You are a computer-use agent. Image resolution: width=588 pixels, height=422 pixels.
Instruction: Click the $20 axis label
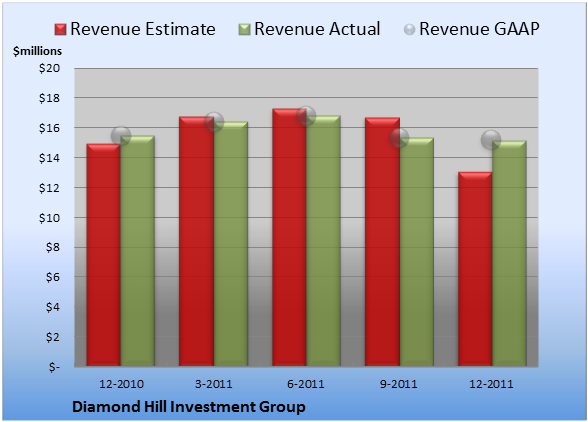coord(50,68)
